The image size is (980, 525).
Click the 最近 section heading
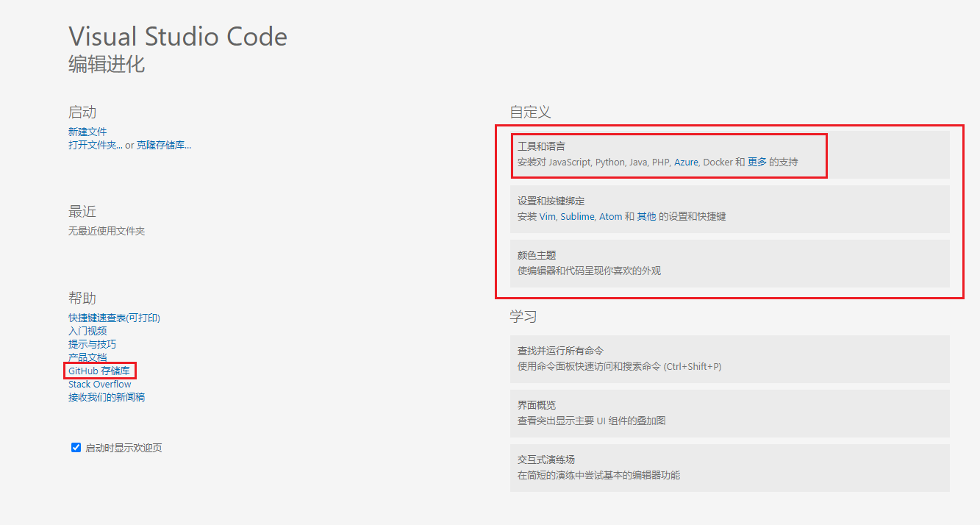pos(82,212)
